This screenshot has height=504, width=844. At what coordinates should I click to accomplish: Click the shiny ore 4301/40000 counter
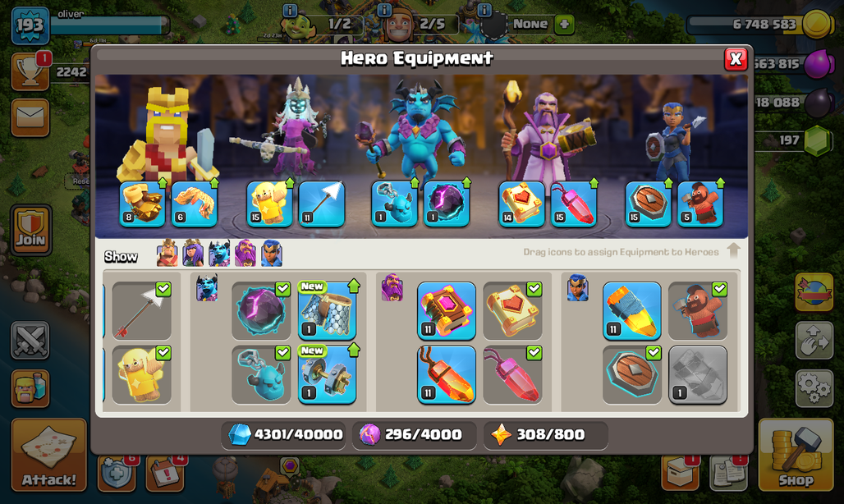(x=286, y=434)
